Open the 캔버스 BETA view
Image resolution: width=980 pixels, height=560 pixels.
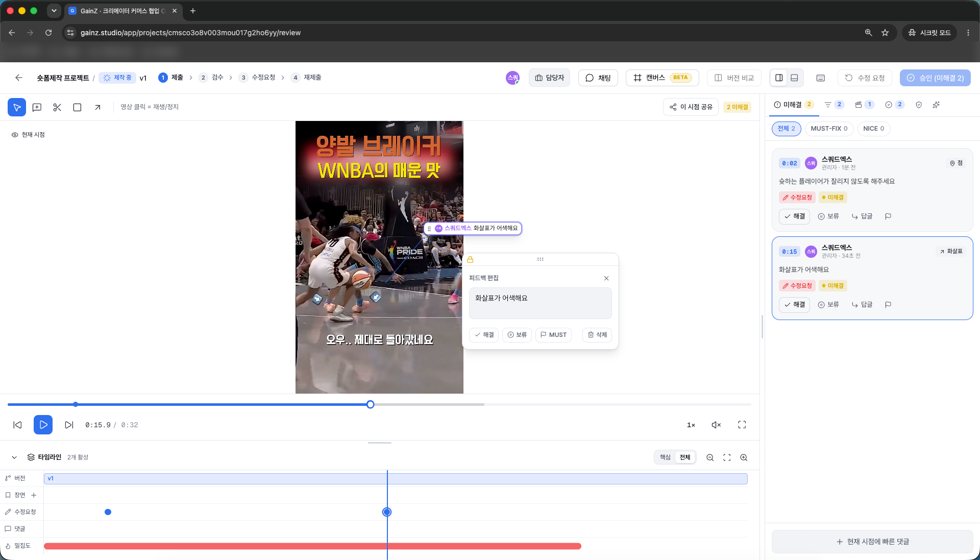click(663, 78)
